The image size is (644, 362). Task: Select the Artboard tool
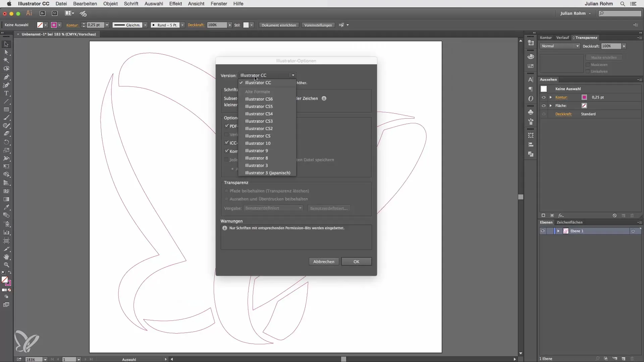(x=6, y=241)
